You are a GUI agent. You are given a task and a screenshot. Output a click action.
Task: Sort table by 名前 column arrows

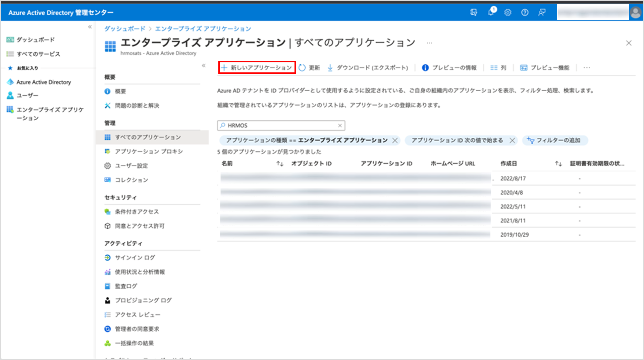pyautogui.click(x=280, y=164)
